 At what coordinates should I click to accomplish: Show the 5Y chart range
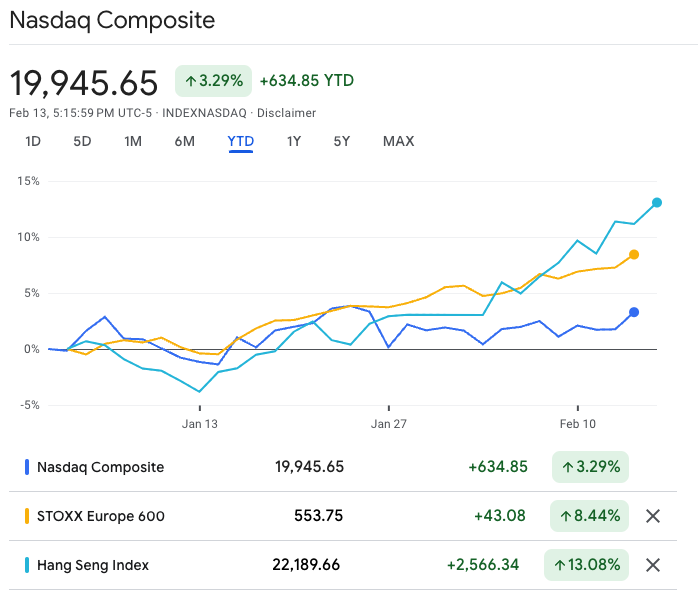pyautogui.click(x=342, y=141)
